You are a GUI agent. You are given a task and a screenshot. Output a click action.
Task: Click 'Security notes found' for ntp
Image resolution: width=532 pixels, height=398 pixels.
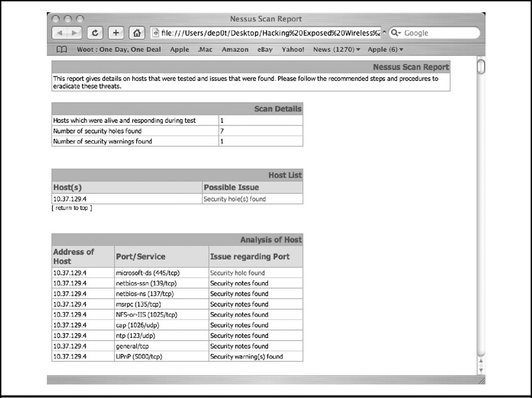tap(239, 336)
